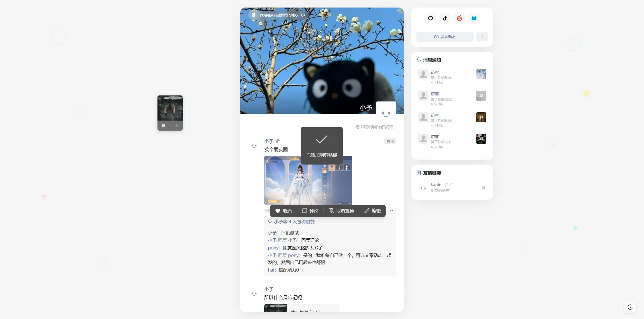The image size is (644, 319).
Task: Click the 友情链接 bookmark icon
Action: pos(419,173)
